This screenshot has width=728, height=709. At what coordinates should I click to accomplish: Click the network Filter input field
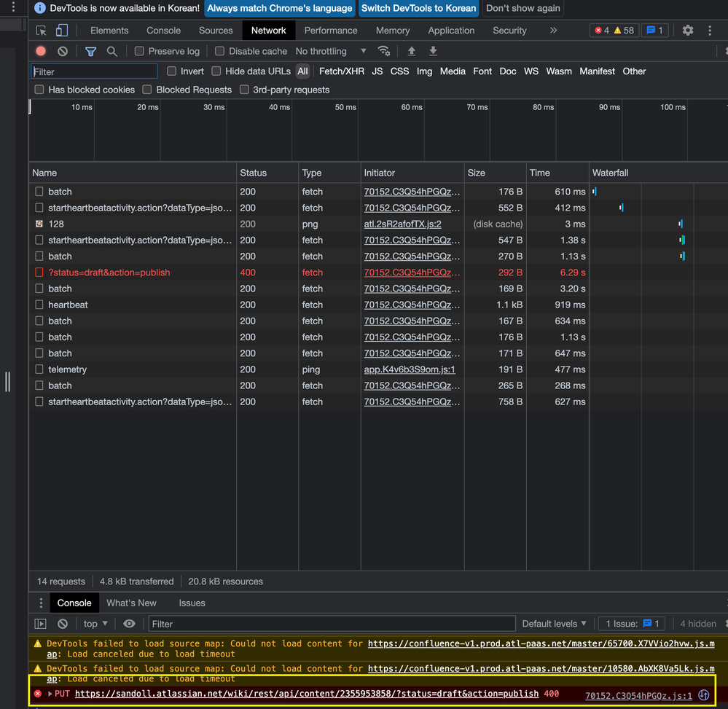pyautogui.click(x=94, y=71)
